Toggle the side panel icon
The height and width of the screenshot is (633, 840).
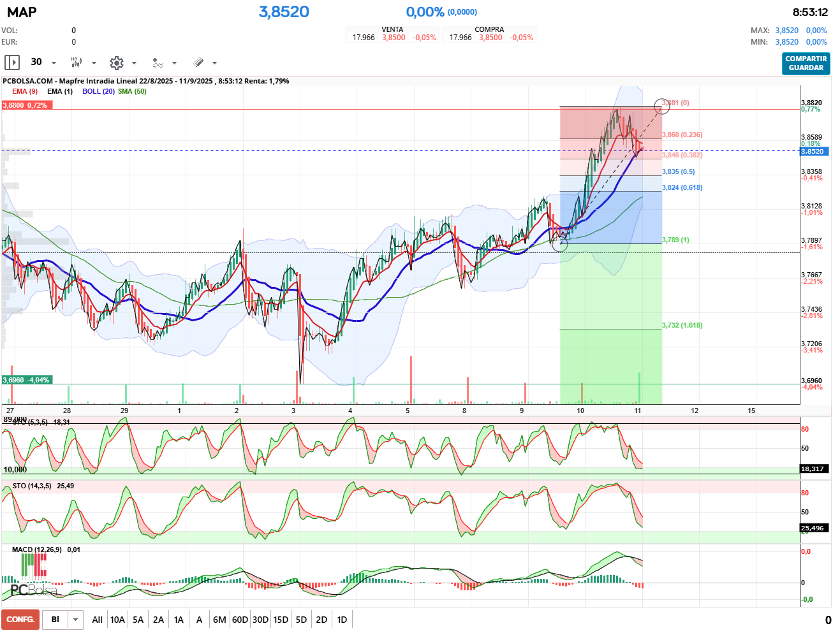12,62
